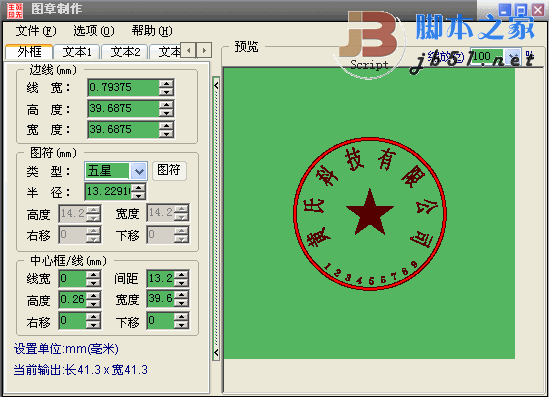Click the stamp preview image
The height and width of the screenshot is (397, 549).
(x=369, y=213)
